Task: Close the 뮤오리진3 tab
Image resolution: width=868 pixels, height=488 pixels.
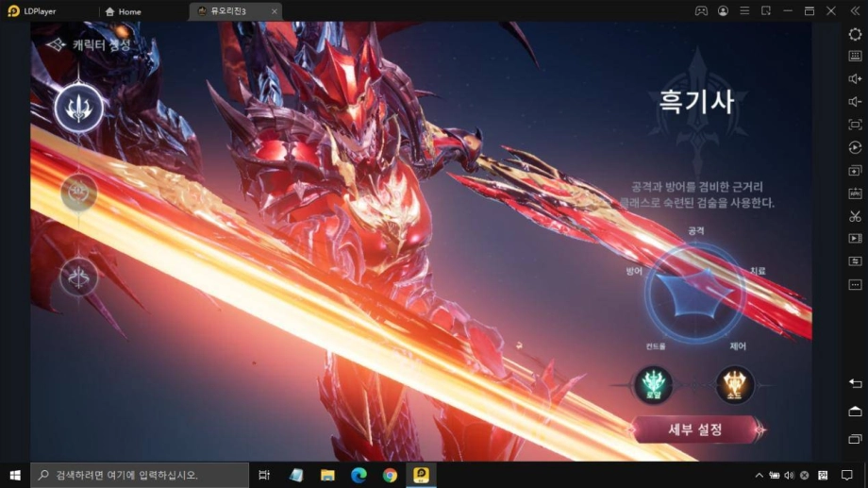Action: pyautogui.click(x=274, y=11)
